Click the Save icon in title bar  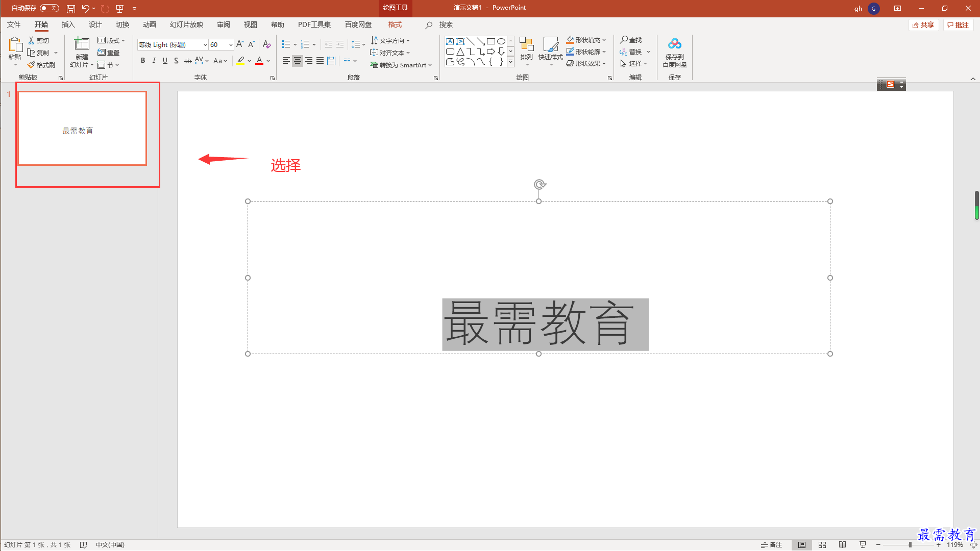click(x=71, y=9)
